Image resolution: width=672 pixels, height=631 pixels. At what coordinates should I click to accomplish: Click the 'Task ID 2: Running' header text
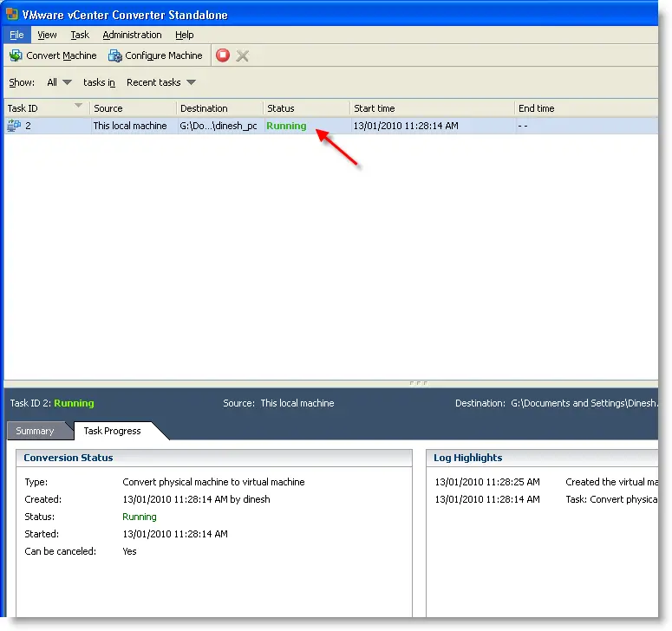[52, 403]
